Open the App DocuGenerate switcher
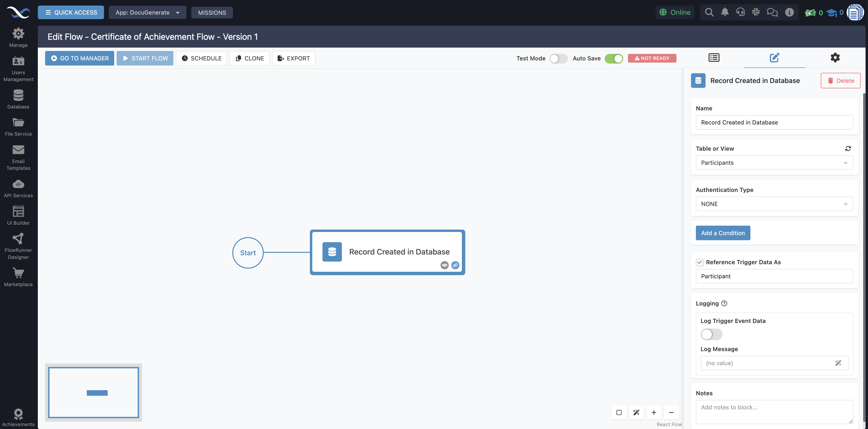The width and height of the screenshot is (868, 429). pos(148,12)
